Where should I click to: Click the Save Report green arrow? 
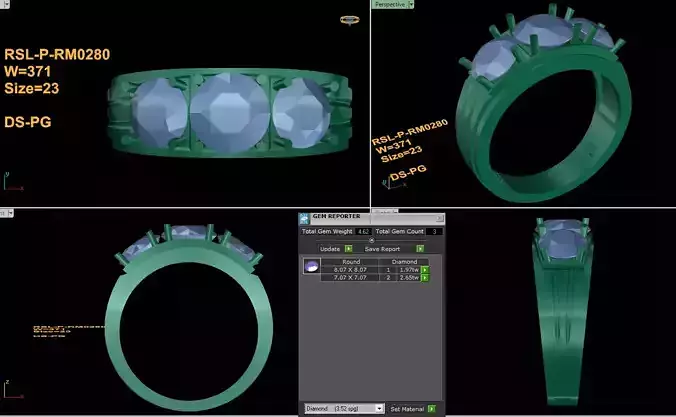(x=420, y=249)
